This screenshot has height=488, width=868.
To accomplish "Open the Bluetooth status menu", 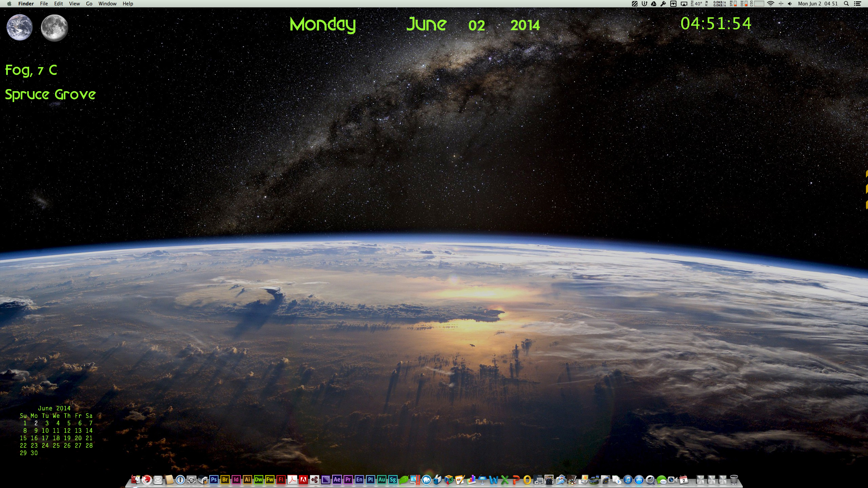I will 781,4.
